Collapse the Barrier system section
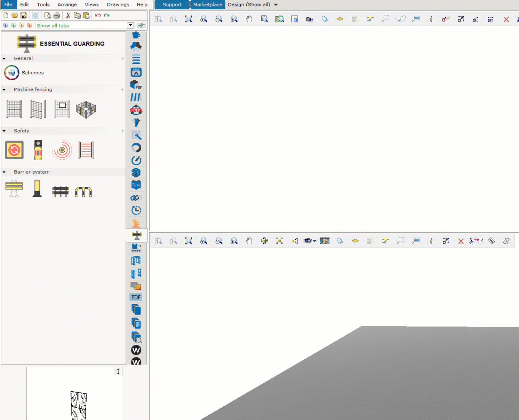The height and width of the screenshot is (420, 519). click(4, 172)
